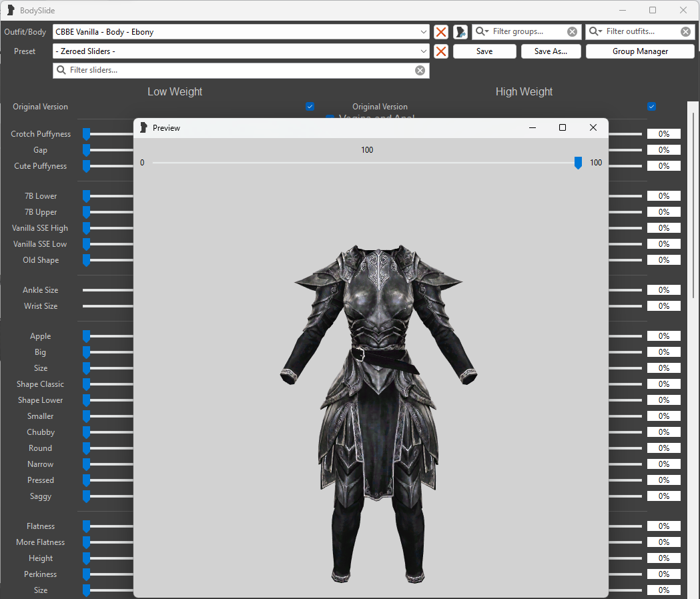Clear the Filter outfits field
The image size is (700, 599).
686,32
